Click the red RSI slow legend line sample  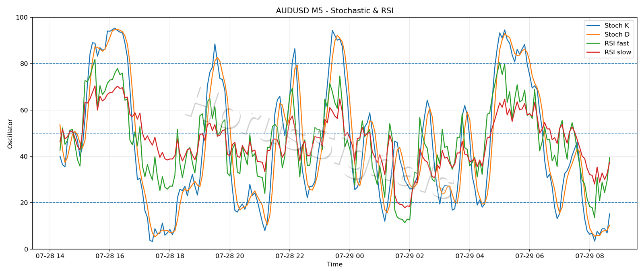point(594,52)
